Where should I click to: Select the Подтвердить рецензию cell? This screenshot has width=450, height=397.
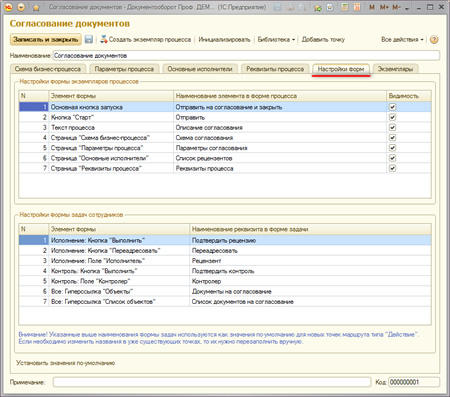tap(310, 240)
